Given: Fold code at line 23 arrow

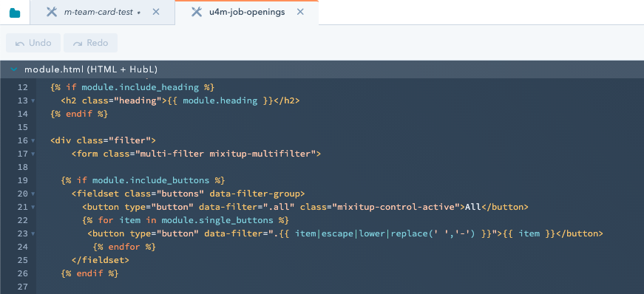Looking at the screenshot, I should 33,233.
